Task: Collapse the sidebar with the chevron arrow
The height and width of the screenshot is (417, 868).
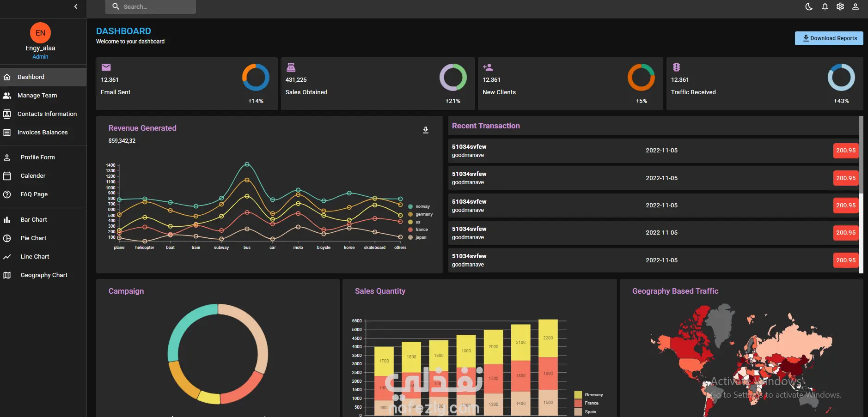Action: click(76, 6)
